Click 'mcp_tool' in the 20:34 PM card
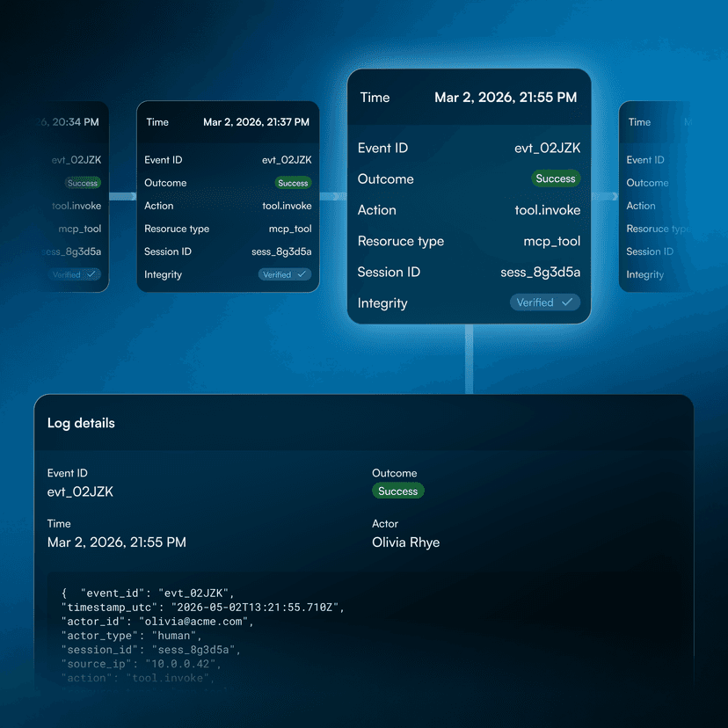This screenshot has width=728, height=728. click(x=80, y=229)
